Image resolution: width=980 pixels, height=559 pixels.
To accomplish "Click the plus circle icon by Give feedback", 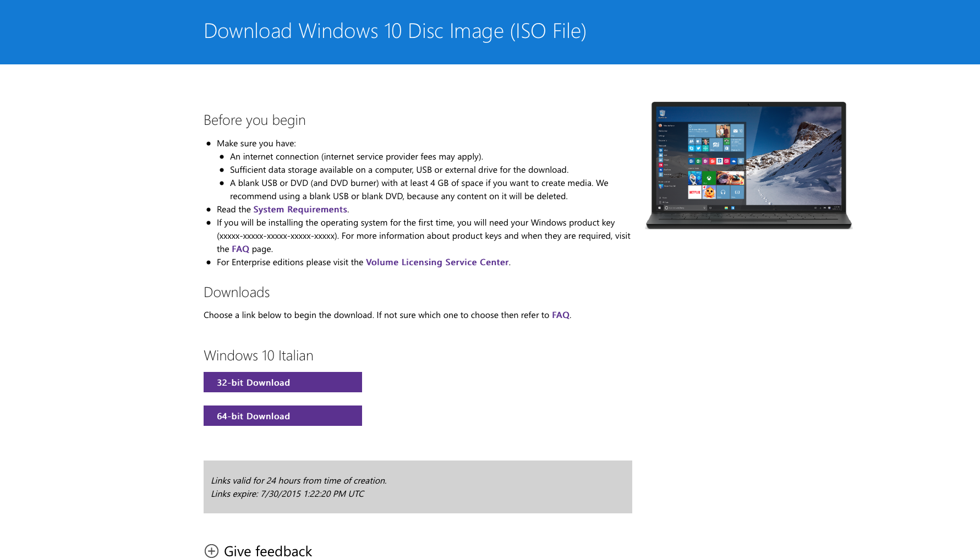I will pos(211,551).
